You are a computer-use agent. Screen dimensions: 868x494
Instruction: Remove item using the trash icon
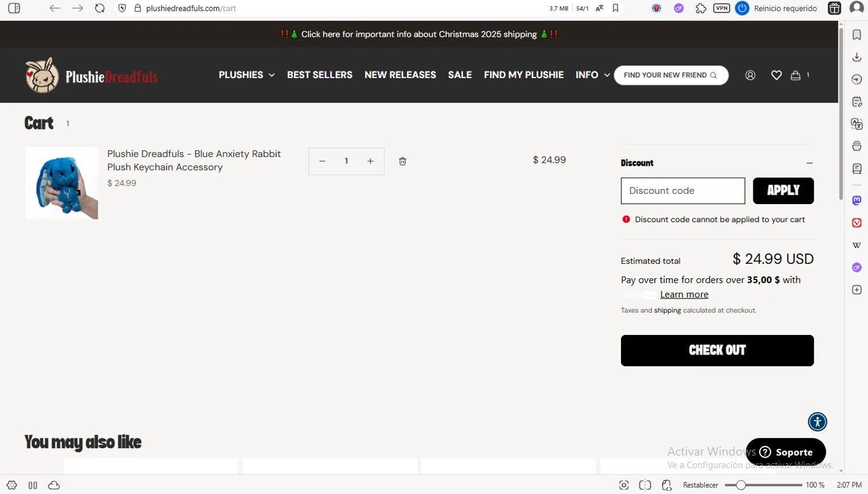click(403, 161)
